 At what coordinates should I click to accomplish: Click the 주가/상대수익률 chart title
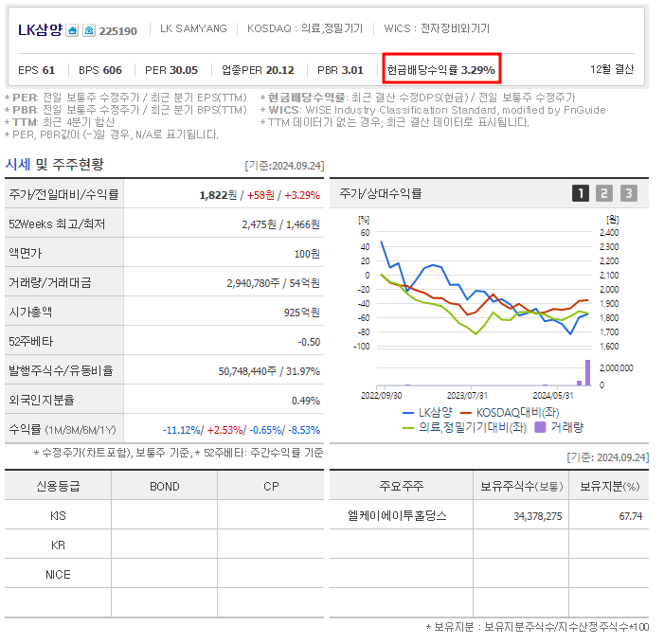[380, 194]
